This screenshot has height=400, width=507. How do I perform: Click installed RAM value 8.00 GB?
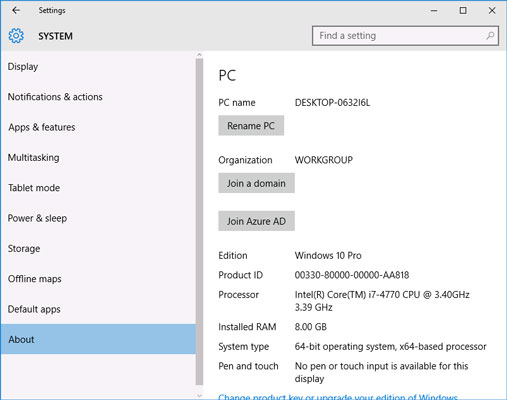point(311,327)
